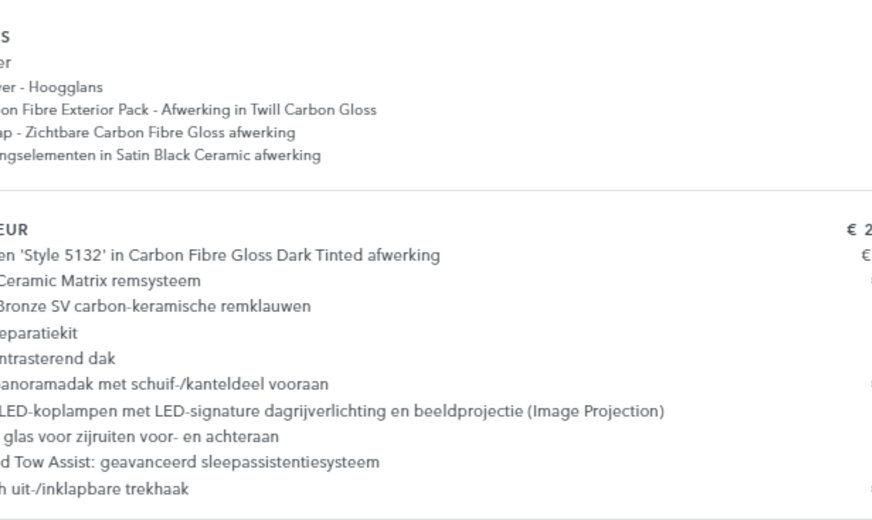The width and height of the screenshot is (872, 520).
Task: Click the short line above the Hoogglans line
Action: 6,63
